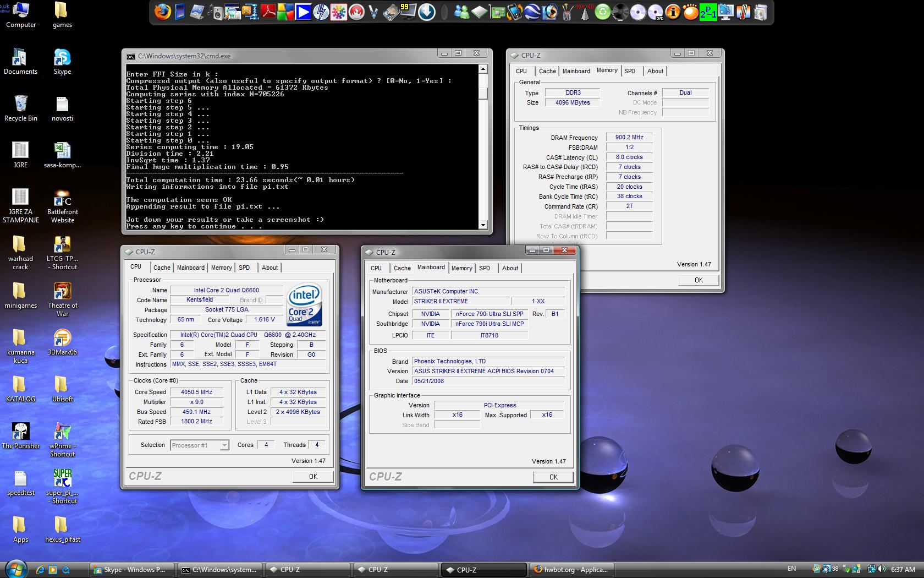
Task: Launch the orange GOM Player paw icon
Action: [x=690, y=12]
